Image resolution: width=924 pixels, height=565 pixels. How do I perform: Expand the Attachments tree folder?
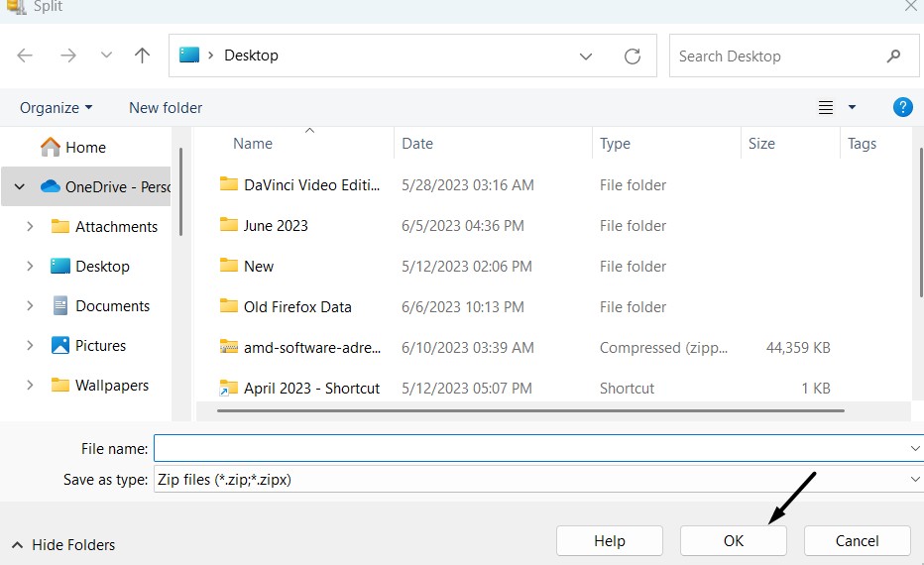[30, 227]
